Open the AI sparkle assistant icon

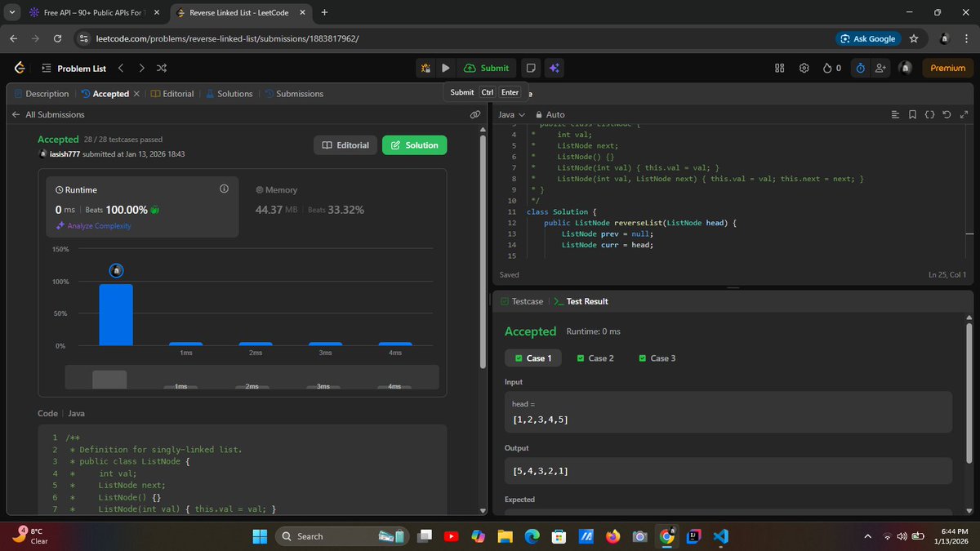point(554,68)
